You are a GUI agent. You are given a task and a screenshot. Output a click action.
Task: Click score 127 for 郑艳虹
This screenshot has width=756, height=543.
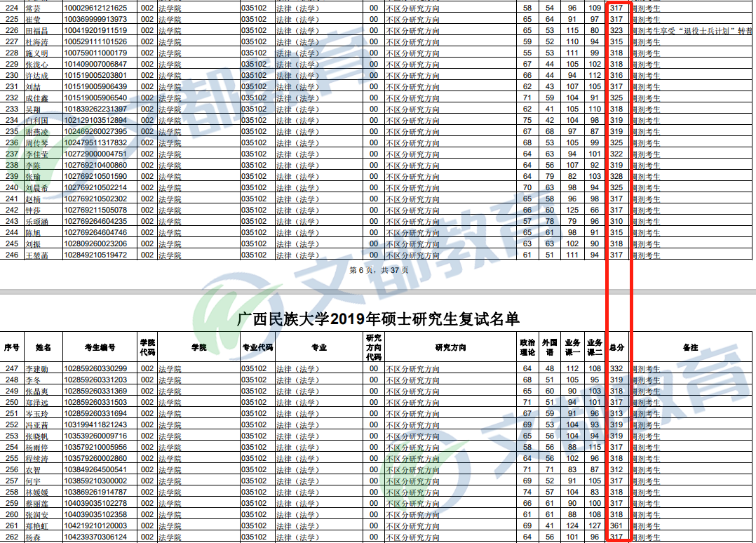click(x=595, y=525)
